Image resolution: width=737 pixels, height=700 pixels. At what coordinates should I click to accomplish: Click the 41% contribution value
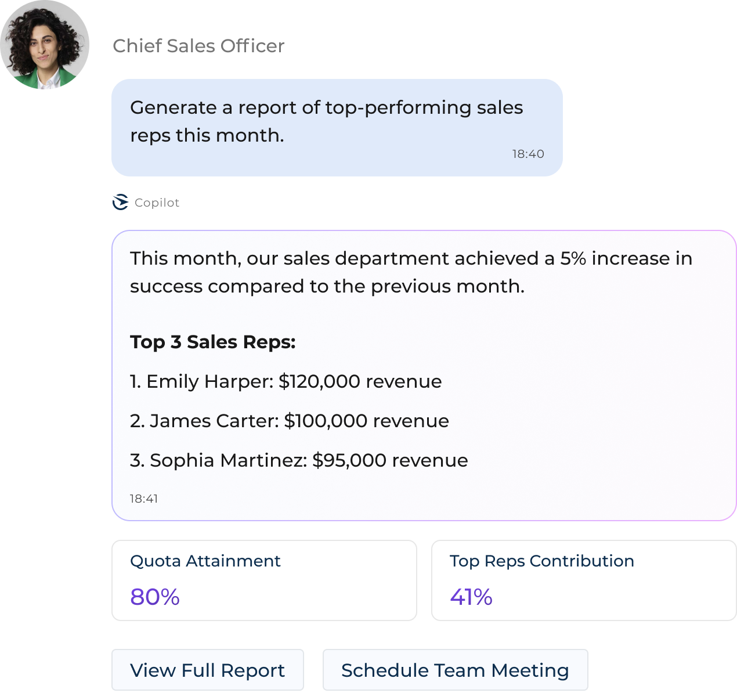(471, 597)
